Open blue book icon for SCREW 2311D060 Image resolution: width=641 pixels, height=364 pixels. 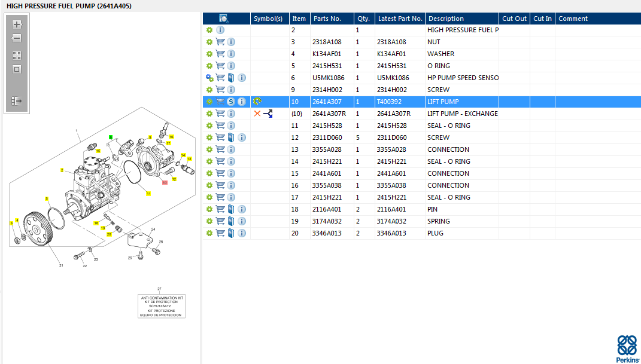coord(231,137)
